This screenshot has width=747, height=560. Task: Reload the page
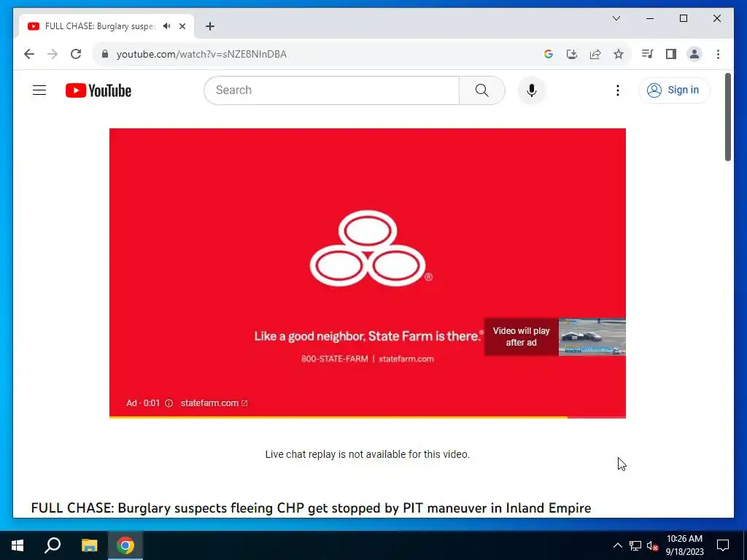tap(76, 54)
